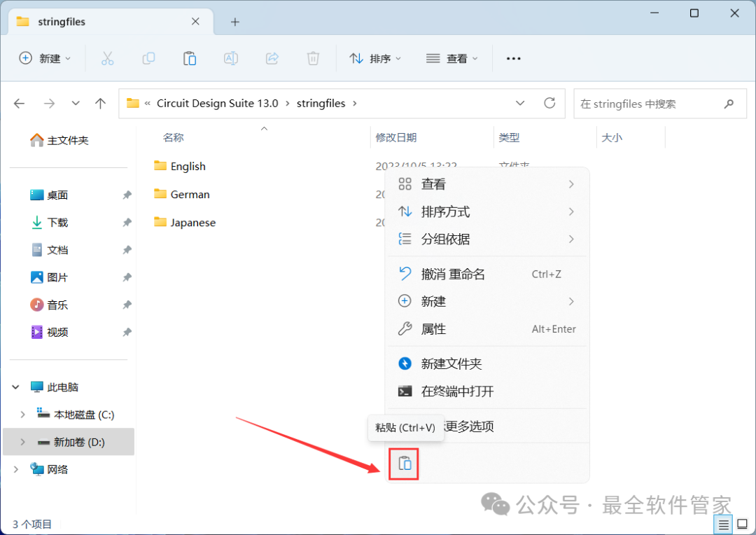The image size is (756, 535).
Task: Click the 新建 button in toolbar
Action: 44,59
